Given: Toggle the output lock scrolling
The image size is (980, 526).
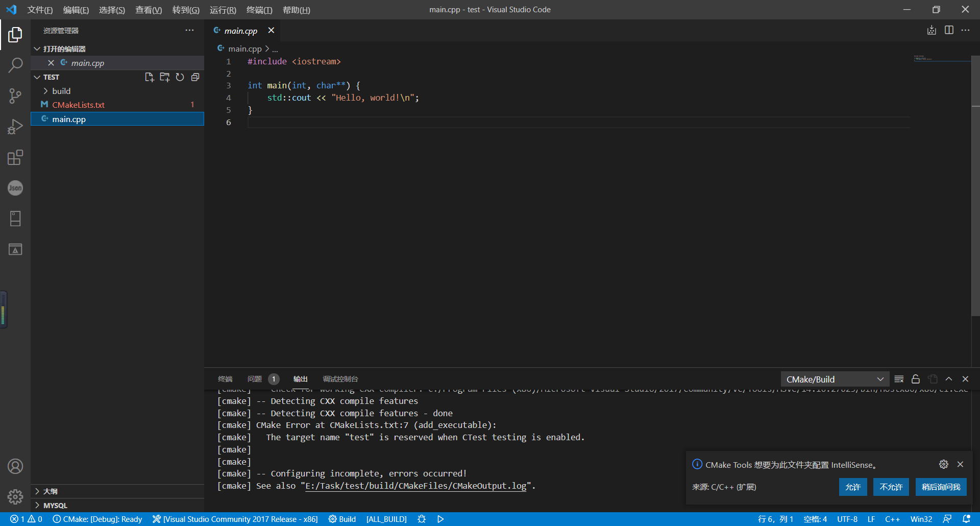Looking at the screenshot, I should click(x=915, y=379).
